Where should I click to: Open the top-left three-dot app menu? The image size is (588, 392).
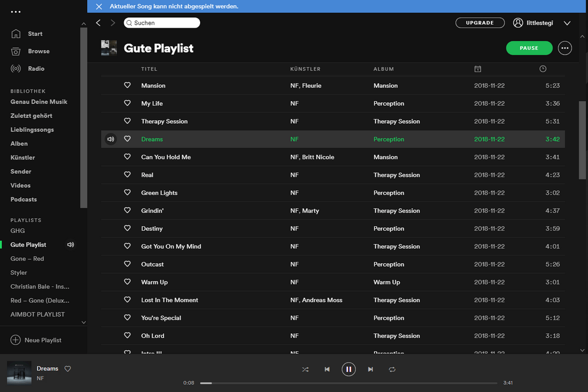(16, 12)
